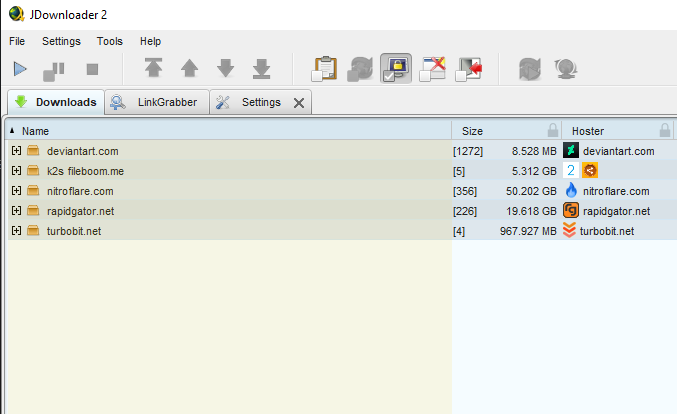The height and width of the screenshot is (414, 677).
Task: Click the keep2share '2' hoster icon
Action: (x=571, y=171)
